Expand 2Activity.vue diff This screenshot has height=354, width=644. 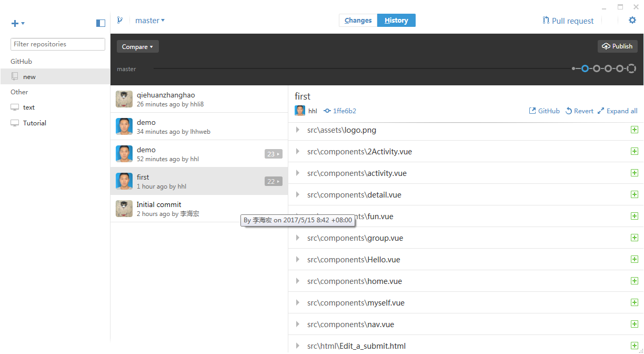(x=298, y=151)
